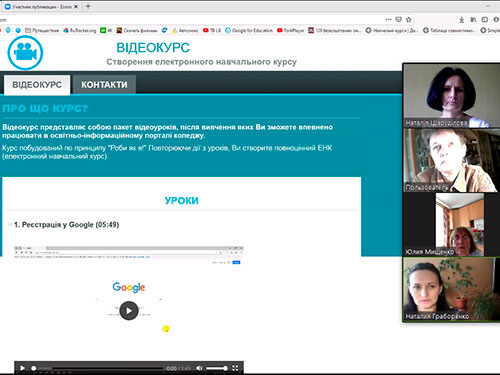Screen dimensions: 500x375
Task: Adjust the video volume slider
Action: click(217, 368)
